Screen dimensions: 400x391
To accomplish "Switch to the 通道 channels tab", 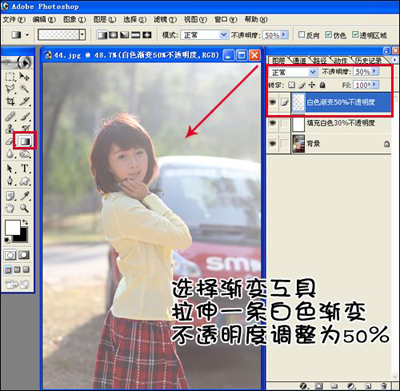I will point(299,60).
